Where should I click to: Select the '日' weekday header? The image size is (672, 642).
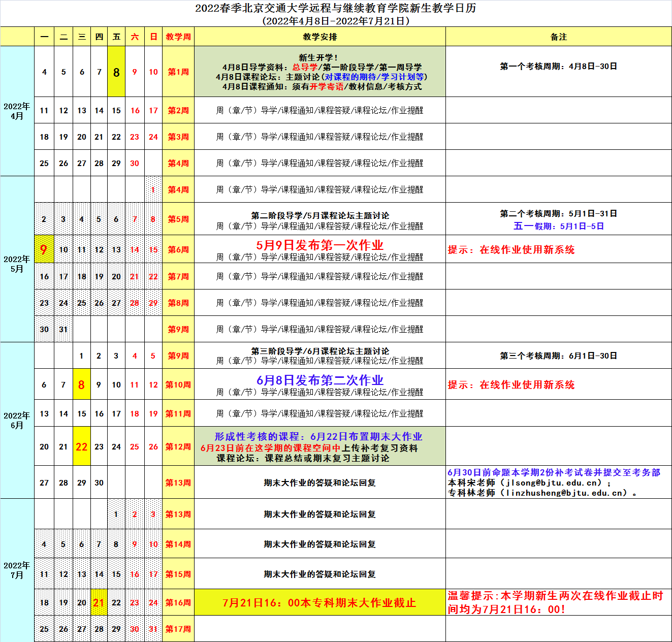[153, 37]
